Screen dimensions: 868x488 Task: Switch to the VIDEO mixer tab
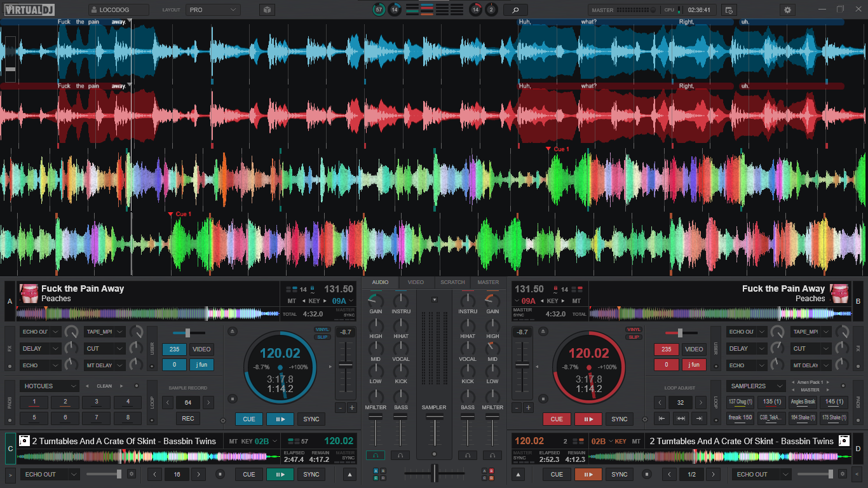[x=416, y=282]
